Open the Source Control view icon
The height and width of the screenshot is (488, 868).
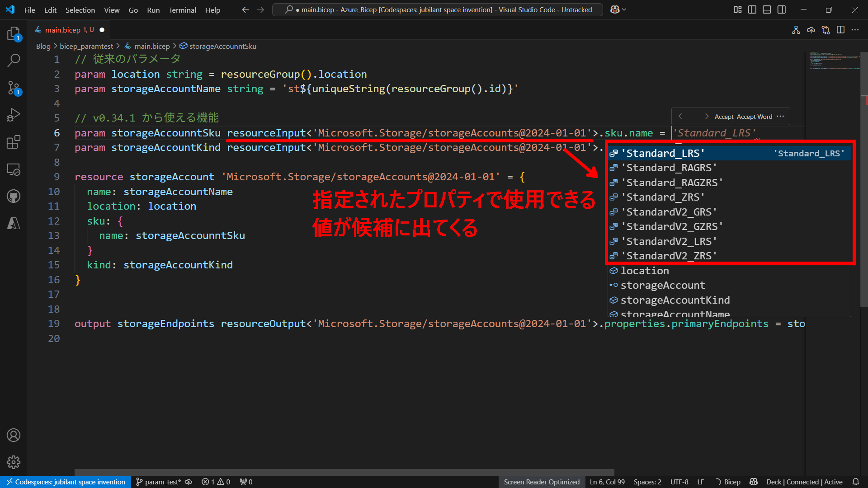click(x=14, y=88)
